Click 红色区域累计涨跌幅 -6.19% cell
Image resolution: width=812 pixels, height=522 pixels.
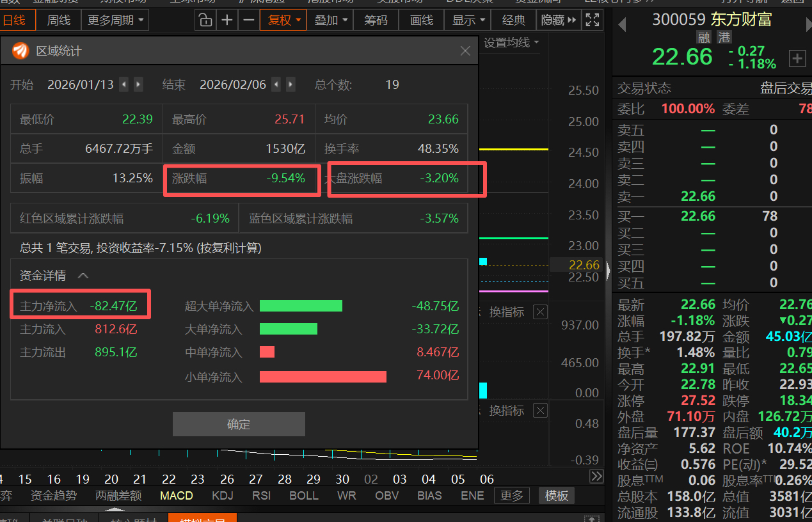(124, 218)
